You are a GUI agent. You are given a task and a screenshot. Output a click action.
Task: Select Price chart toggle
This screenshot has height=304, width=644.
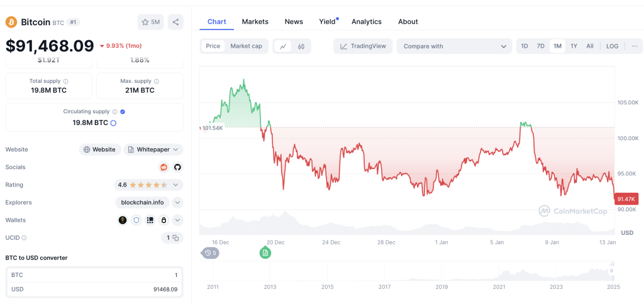pyautogui.click(x=213, y=46)
